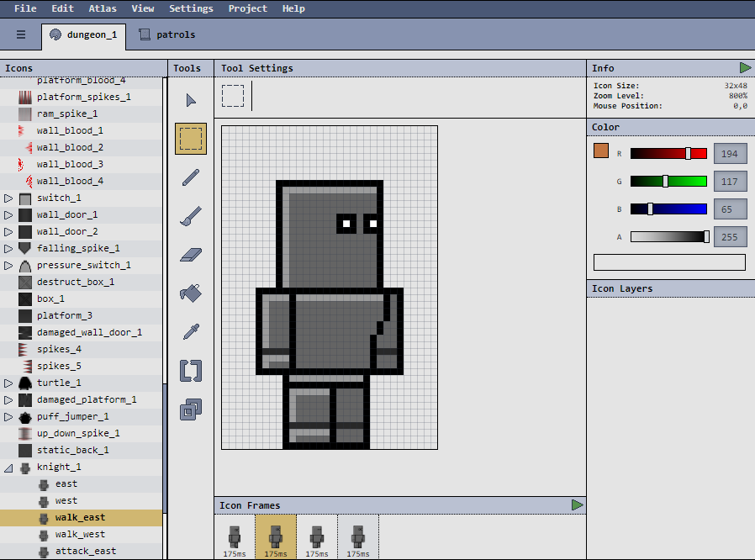755x560 pixels.
Task: Select the fourth animation frame thumbnail
Action: (x=358, y=537)
